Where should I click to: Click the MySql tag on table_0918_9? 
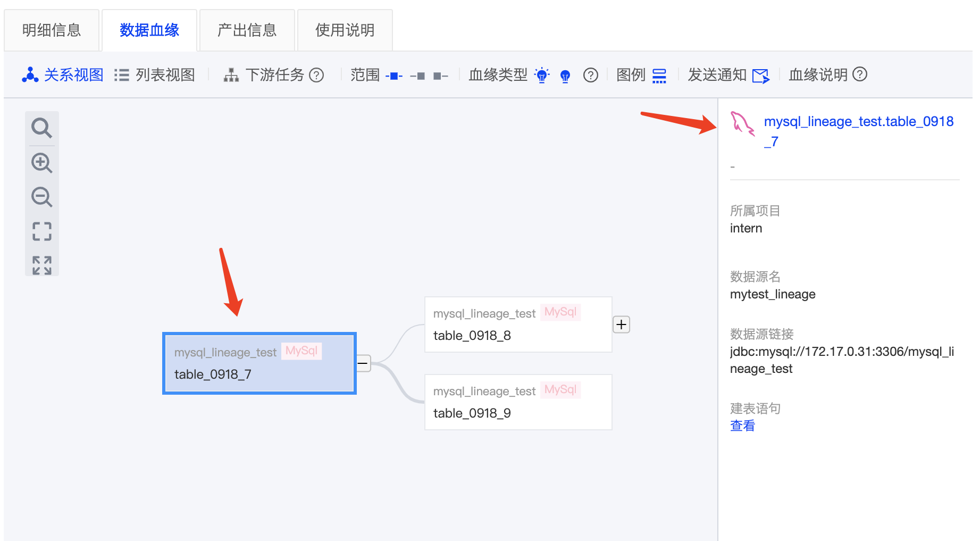coord(560,389)
